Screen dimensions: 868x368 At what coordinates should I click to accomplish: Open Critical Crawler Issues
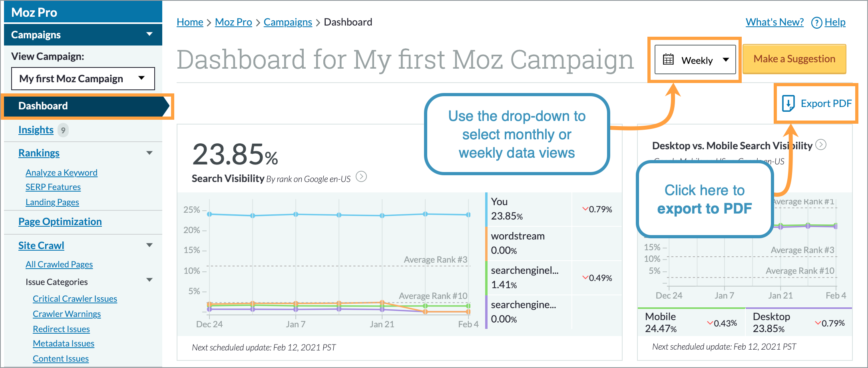[75, 298]
